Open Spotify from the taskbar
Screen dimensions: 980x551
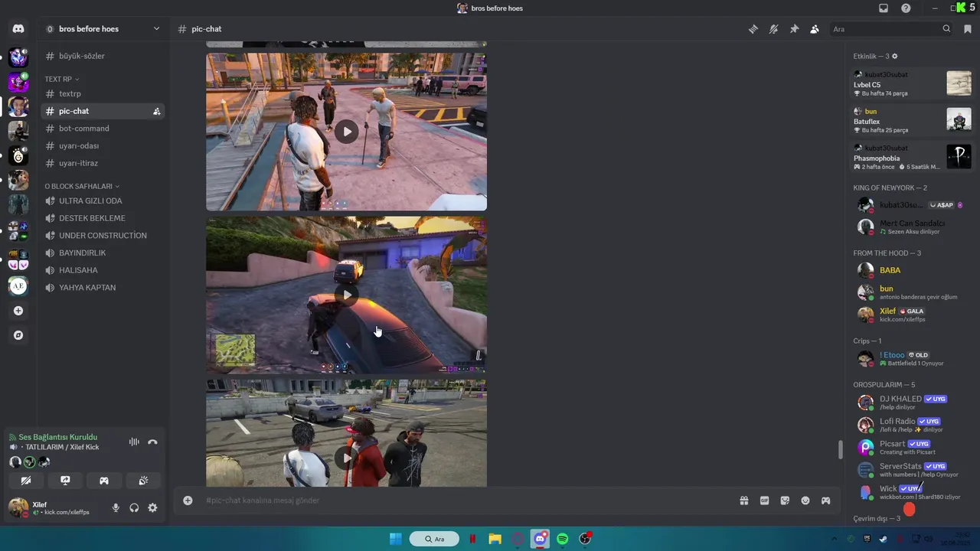click(563, 539)
